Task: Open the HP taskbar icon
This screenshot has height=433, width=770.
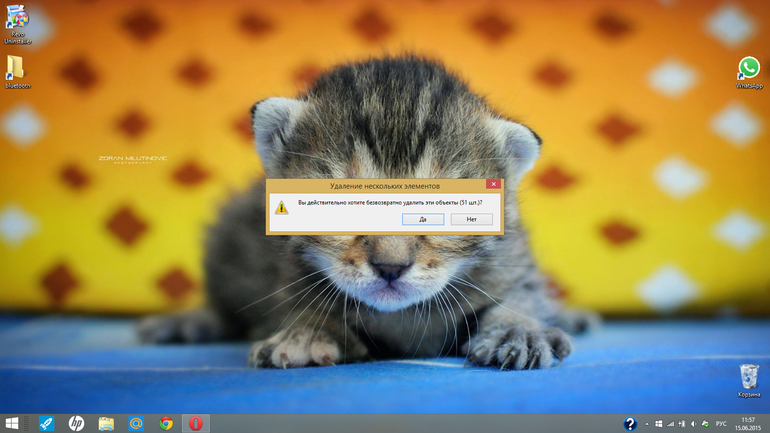Action: click(76, 423)
